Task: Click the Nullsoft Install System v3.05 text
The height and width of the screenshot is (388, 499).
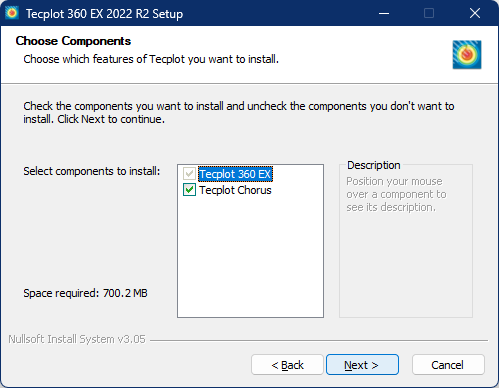Action: tap(77, 339)
